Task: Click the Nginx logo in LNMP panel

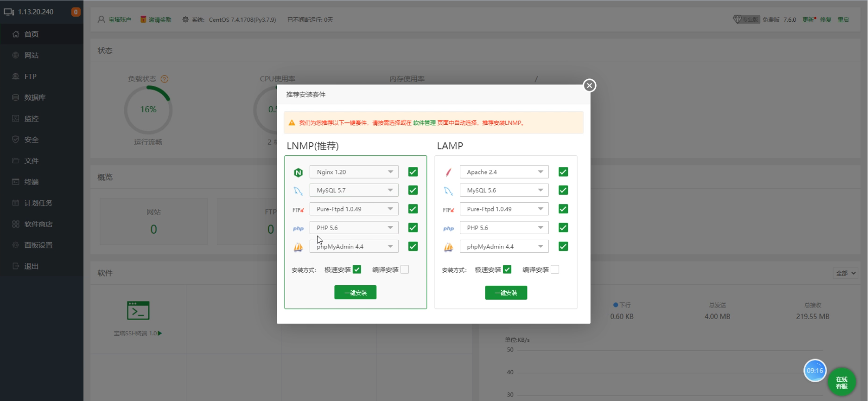Action: point(298,172)
